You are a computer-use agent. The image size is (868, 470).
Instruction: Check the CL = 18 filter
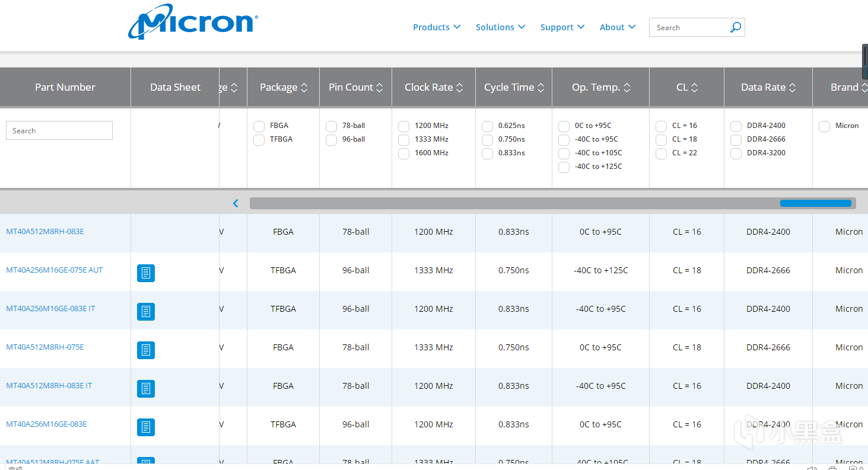click(661, 140)
